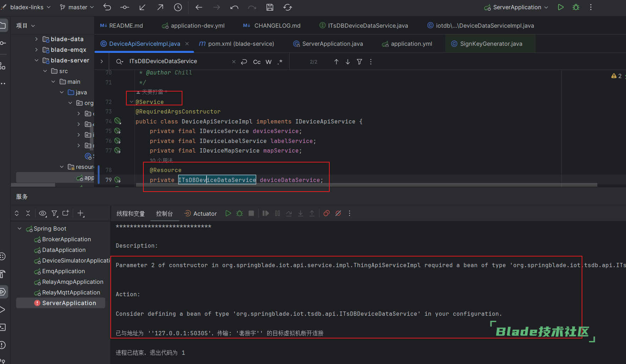Viewport: 626px width, 364px height.
Task: Collapse all services icon
Action: [28, 213]
